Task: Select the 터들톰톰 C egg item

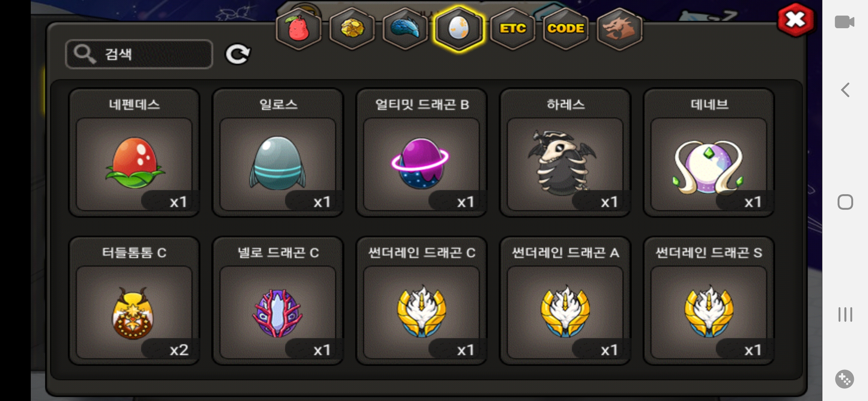Action: [134, 301]
